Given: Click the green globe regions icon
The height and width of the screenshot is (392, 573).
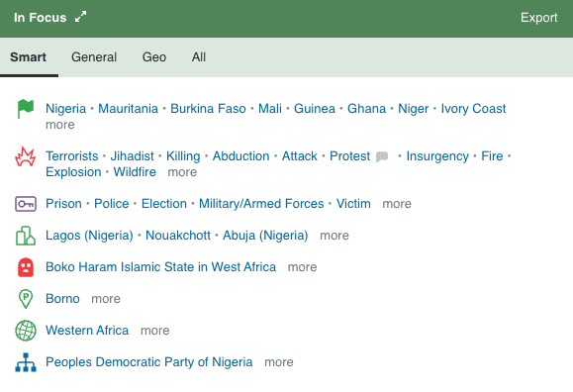Looking at the screenshot, I should [x=26, y=331].
